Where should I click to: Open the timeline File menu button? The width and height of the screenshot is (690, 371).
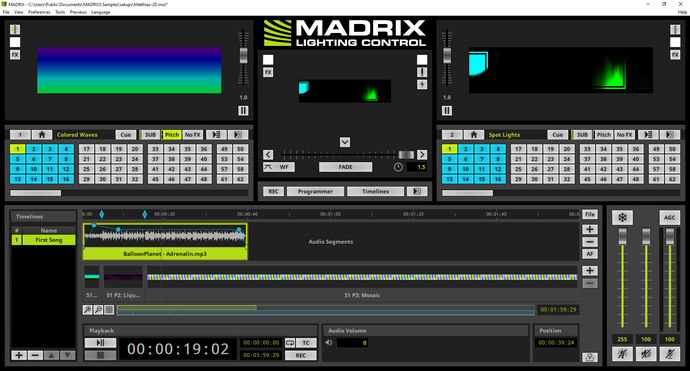coord(590,214)
